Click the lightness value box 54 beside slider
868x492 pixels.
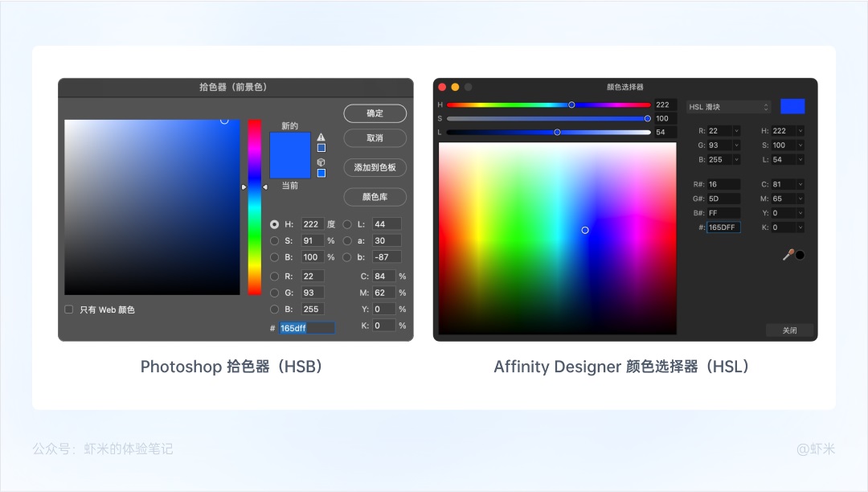(x=665, y=133)
